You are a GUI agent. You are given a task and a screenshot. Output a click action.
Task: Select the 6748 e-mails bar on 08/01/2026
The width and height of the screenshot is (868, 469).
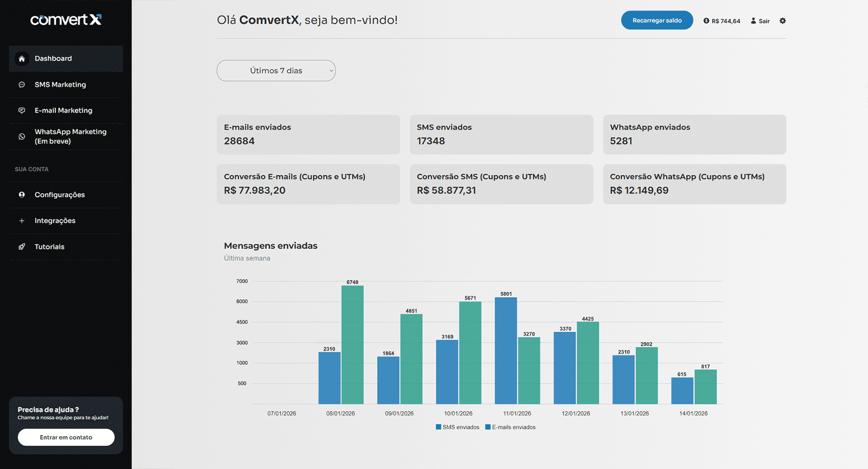pyautogui.click(x=352, y=345)
